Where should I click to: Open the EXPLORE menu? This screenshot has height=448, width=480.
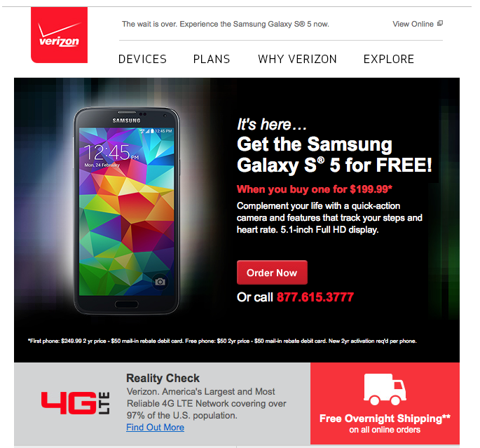tap(389, 59)
